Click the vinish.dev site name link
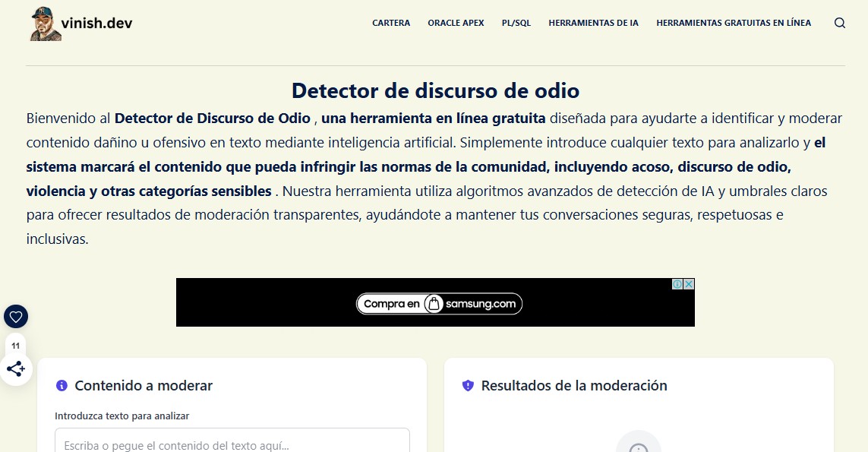868x452 pixels. (x=97, y=23)
